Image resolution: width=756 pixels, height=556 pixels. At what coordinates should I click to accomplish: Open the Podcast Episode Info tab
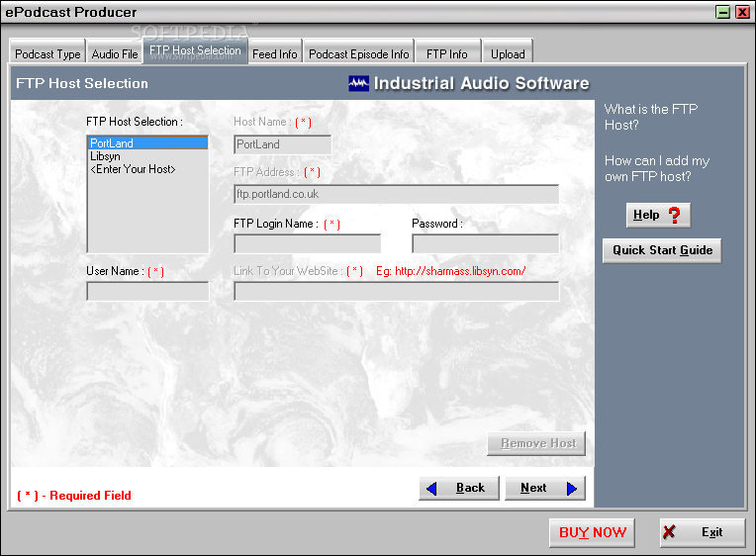tap(359, 51)
